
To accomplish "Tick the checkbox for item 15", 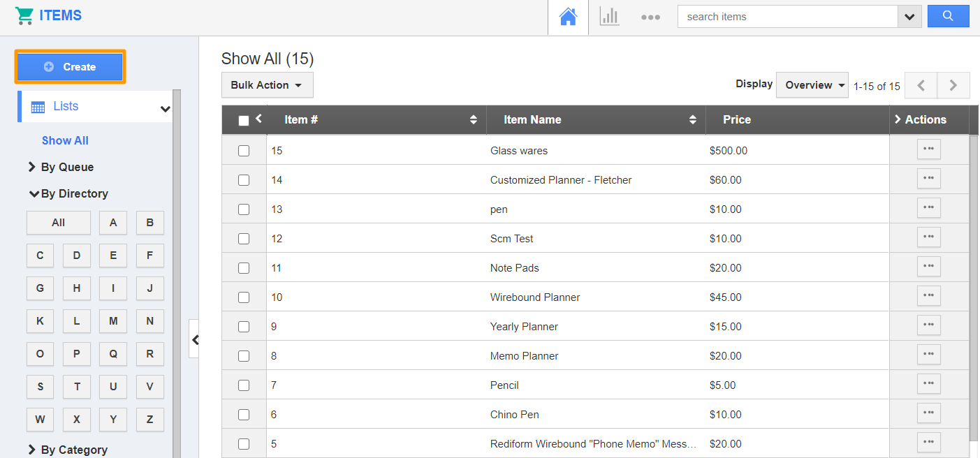I will pos(244,151).
